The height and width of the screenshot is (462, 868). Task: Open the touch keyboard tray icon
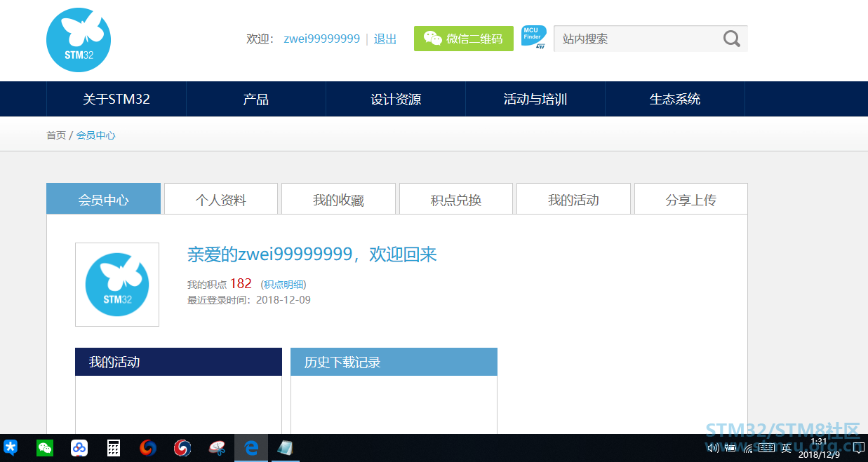pyautogui.click(x=766, y=448)
